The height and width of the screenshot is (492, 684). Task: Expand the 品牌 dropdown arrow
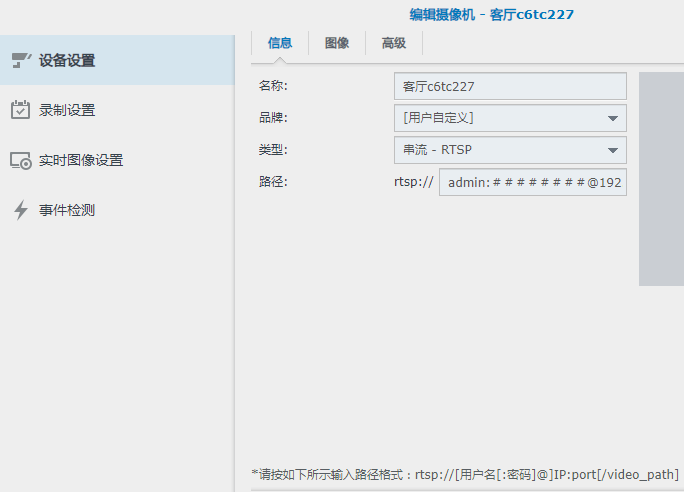pyautogui.click(x=613, y=118)
